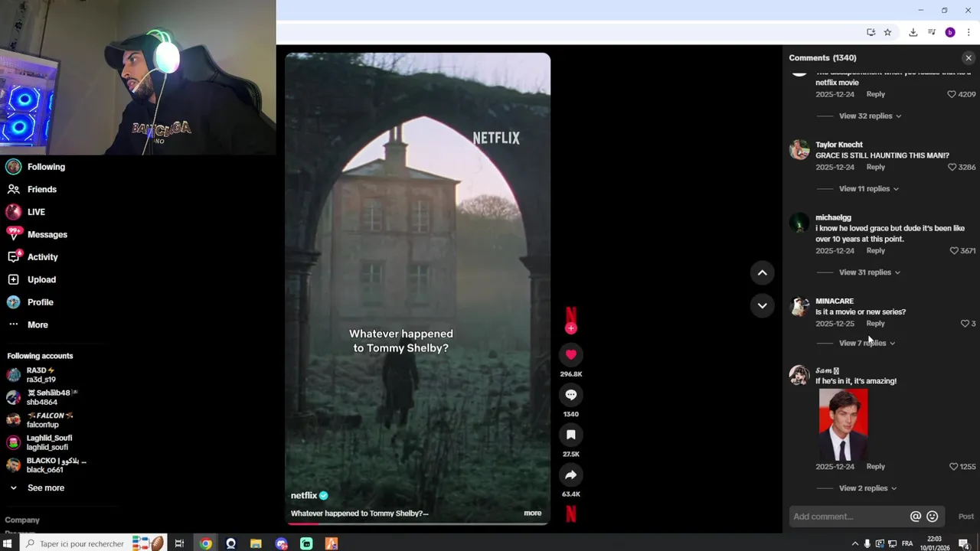This screenshot has width=980, height=551.
Task: Reply to Taylor Knecht's comment
Action: 875,167
